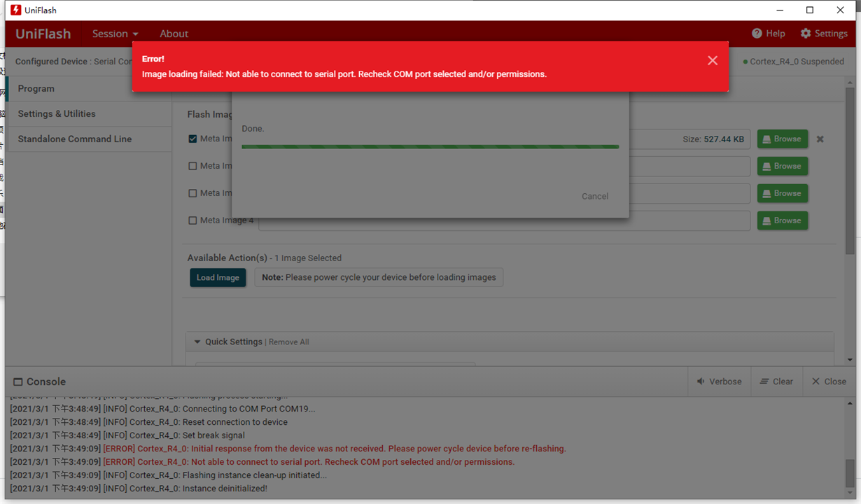Click the Cortex_R4_0 Suspended status

click(x=794, y=62)
